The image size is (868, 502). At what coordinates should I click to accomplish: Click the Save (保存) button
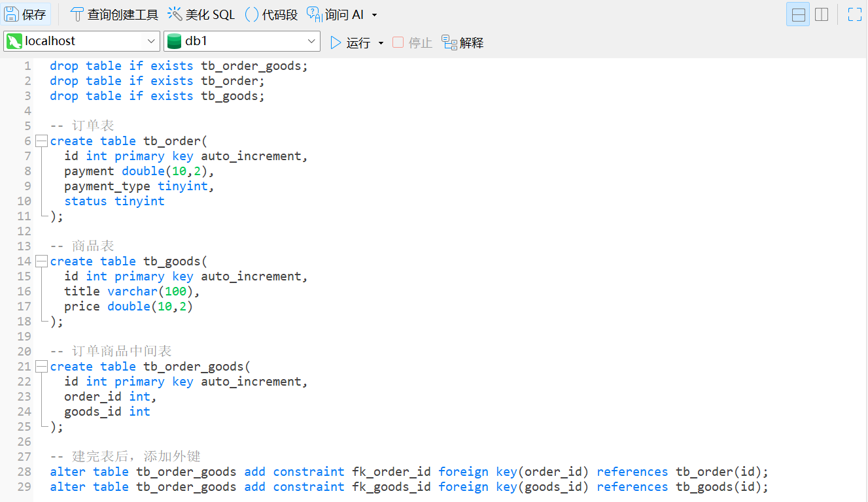26,14
